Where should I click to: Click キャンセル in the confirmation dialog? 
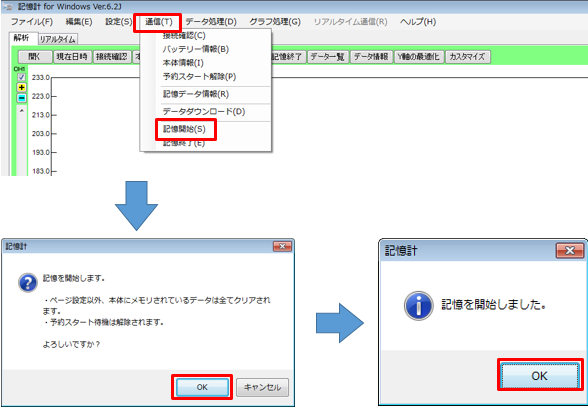tap(262, 387)
